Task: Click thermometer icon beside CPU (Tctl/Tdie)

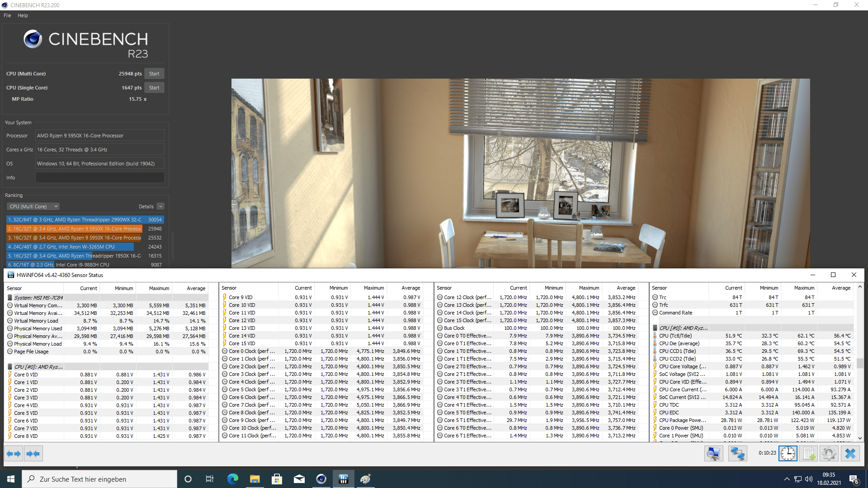Action: click(x=655, y=336)
